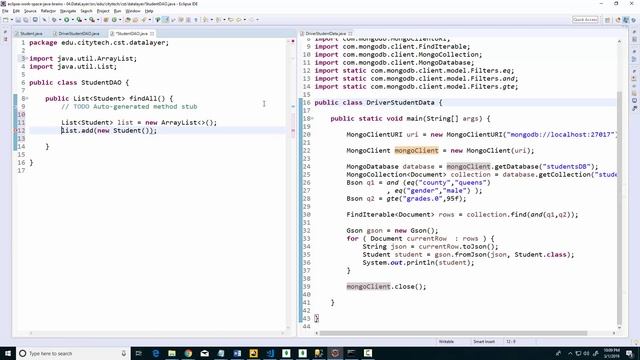Click the taskbar 'Type here to search' box
The width and height of the screenshot is (640, 360).
(x=73, y=353)
